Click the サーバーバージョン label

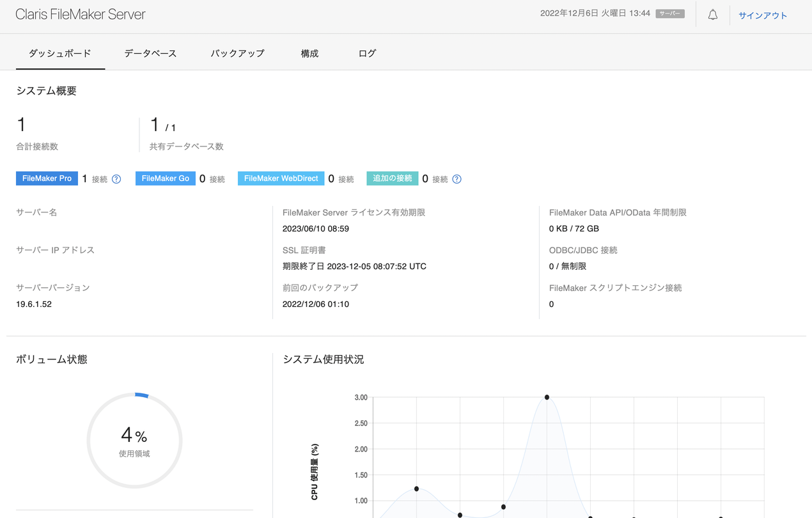pyautogui.click(x=53, y=288)
